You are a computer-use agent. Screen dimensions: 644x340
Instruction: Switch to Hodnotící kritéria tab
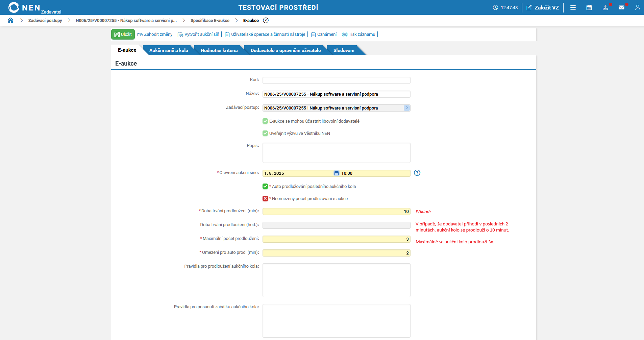(x=219, y=50)
